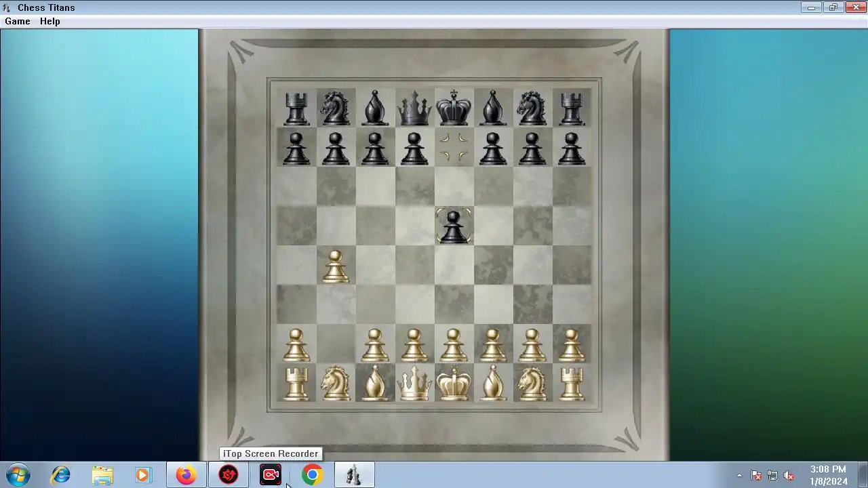Select the white pawn on d2
The width and height of the screenshot is (868, 488).
coord(414,345)
